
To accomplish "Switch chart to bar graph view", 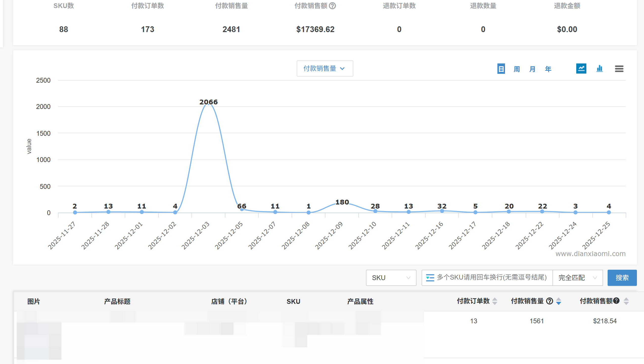I will (600, 69).
